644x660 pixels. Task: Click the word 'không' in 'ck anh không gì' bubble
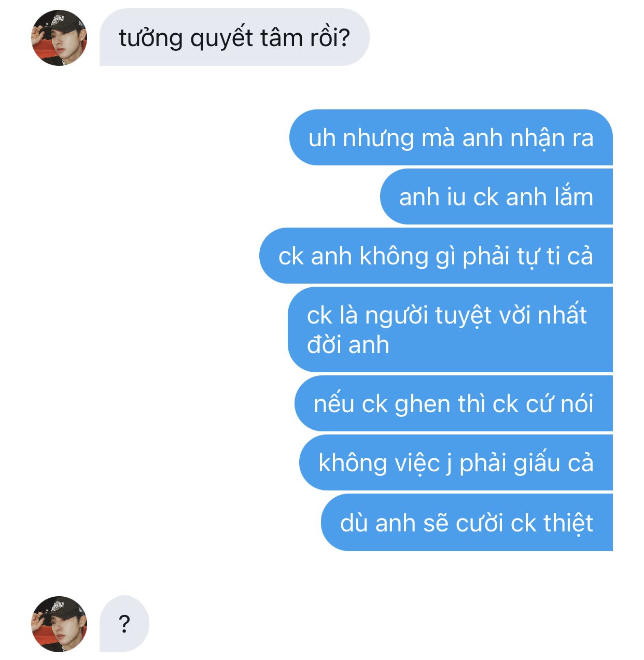[x=394, y=256]
